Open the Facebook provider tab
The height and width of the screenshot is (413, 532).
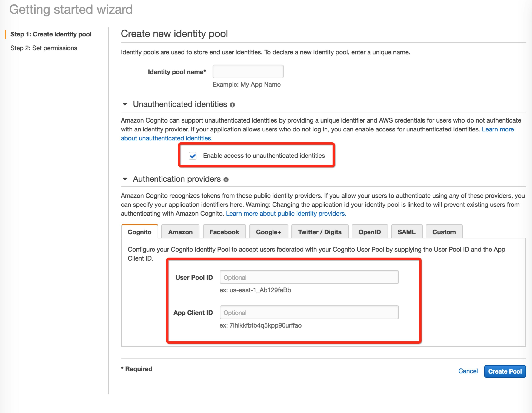224,232
